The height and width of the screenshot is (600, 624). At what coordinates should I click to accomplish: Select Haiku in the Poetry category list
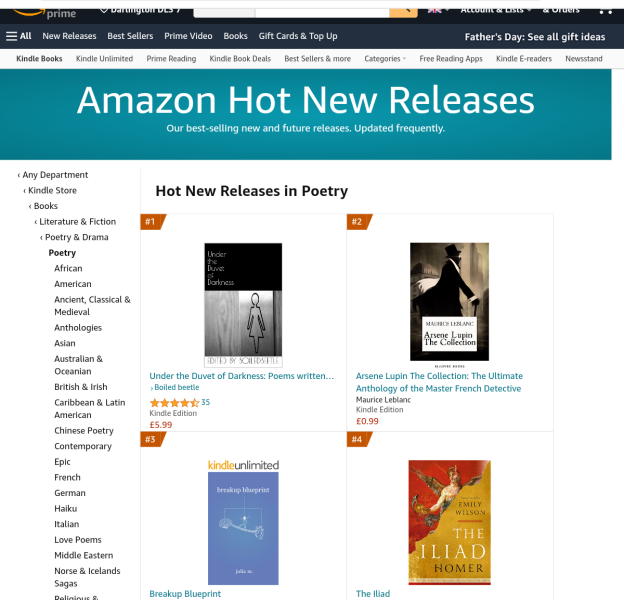(x=66, y=508)
